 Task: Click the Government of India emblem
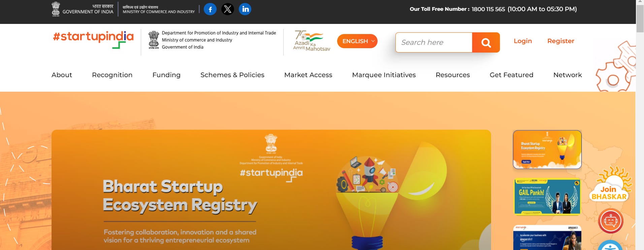click(56, 9)
